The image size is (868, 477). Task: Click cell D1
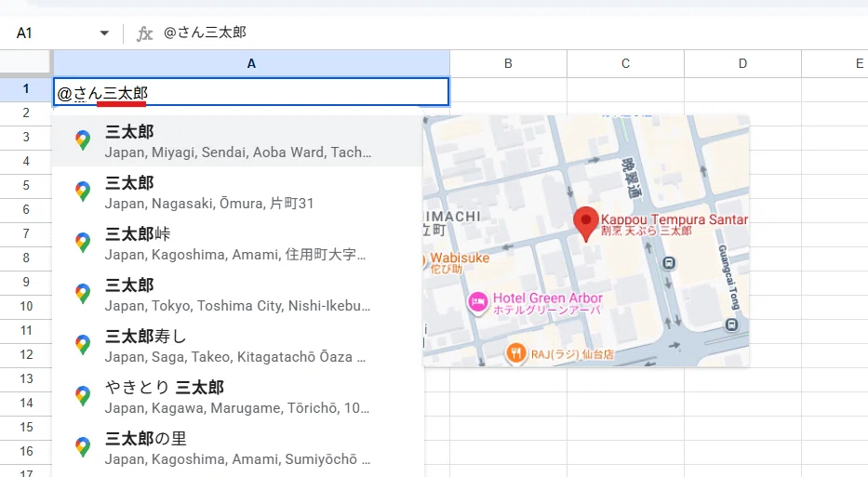(743, 89)
